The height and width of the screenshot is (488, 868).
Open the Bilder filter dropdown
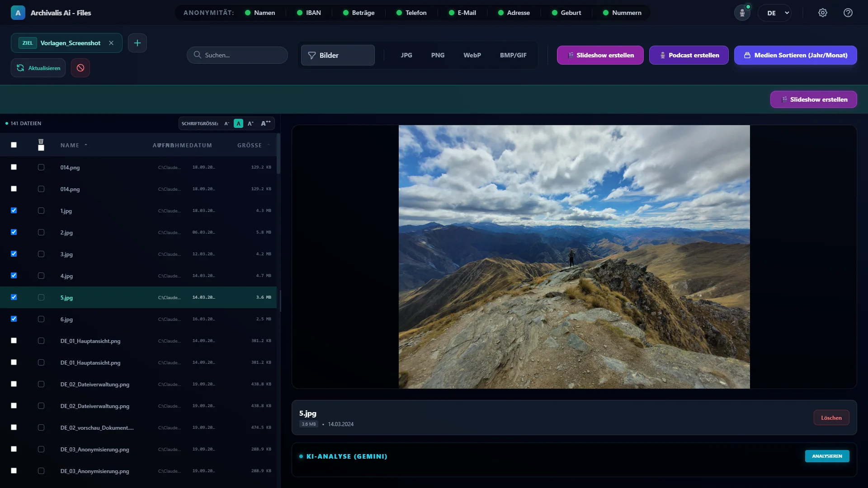(338, 55)
